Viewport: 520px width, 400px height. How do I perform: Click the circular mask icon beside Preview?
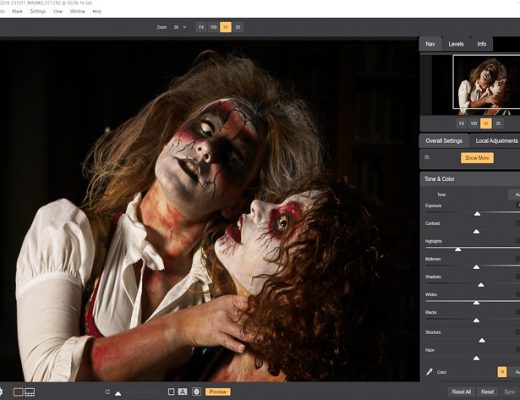(197, 392)
